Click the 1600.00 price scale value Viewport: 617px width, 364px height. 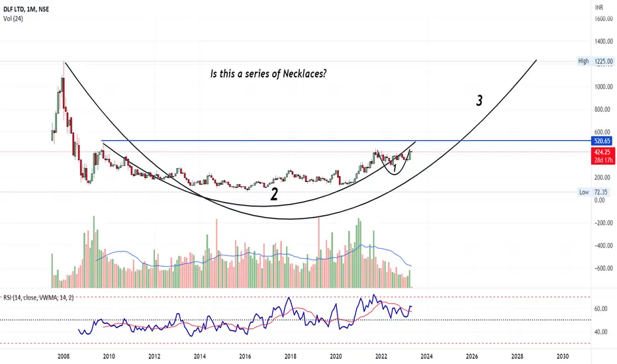pos(604,19)
